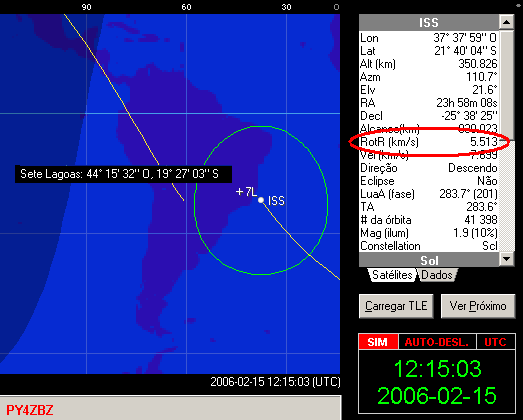Viewport: 523px width, 420px height.
Task: Click the ISS satellite marker dot
Action: [261, 200]
